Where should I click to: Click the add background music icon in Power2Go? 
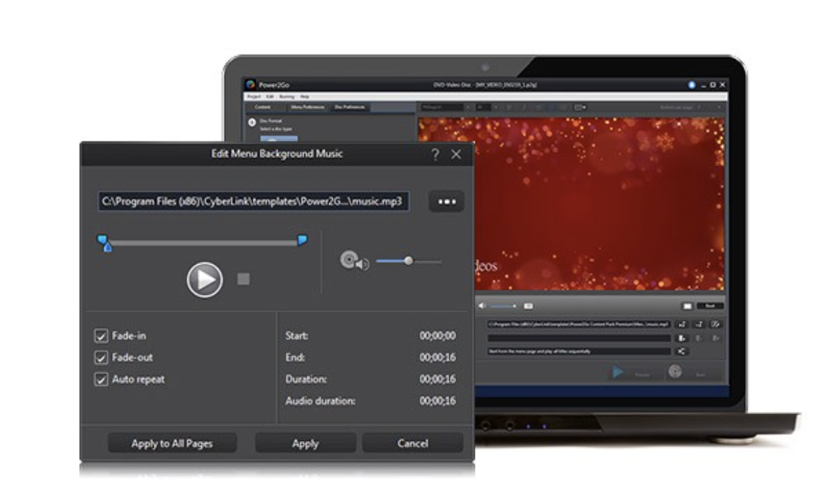tap(682, 324)
